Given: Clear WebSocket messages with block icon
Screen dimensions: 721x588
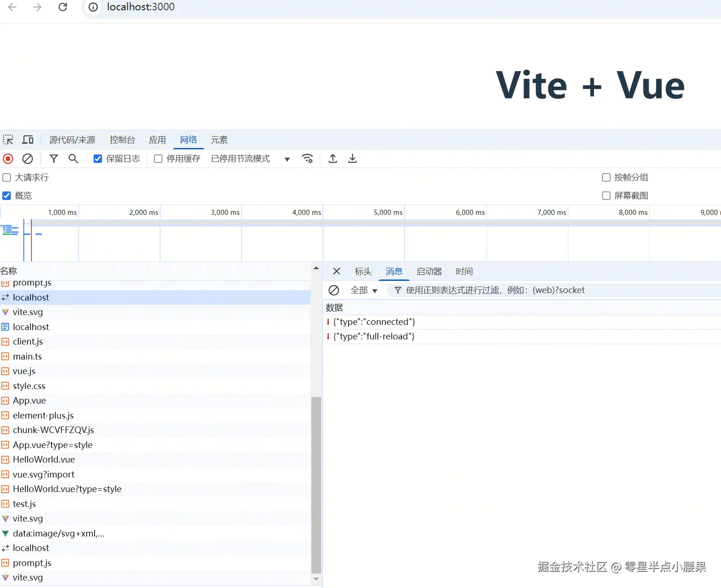Looking at the screenshot, I should point(334,290).
